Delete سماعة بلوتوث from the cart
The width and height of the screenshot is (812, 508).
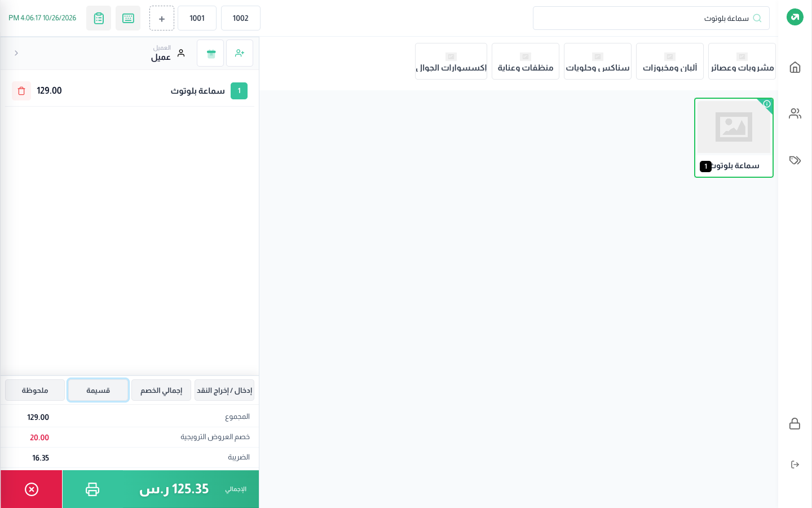(21, 91)
